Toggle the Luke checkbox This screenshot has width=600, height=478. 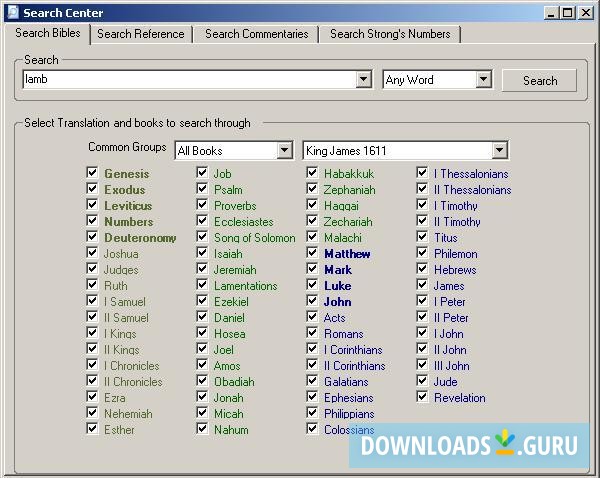click(312, 285)
